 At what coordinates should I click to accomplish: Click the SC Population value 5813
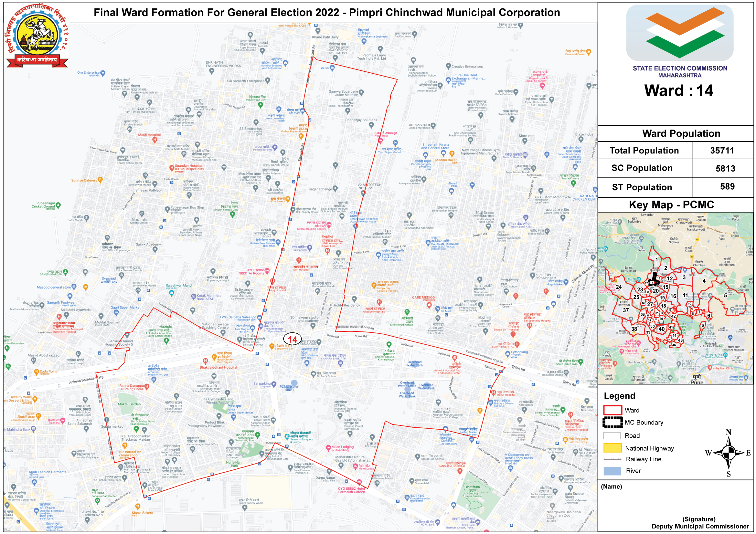726,169
